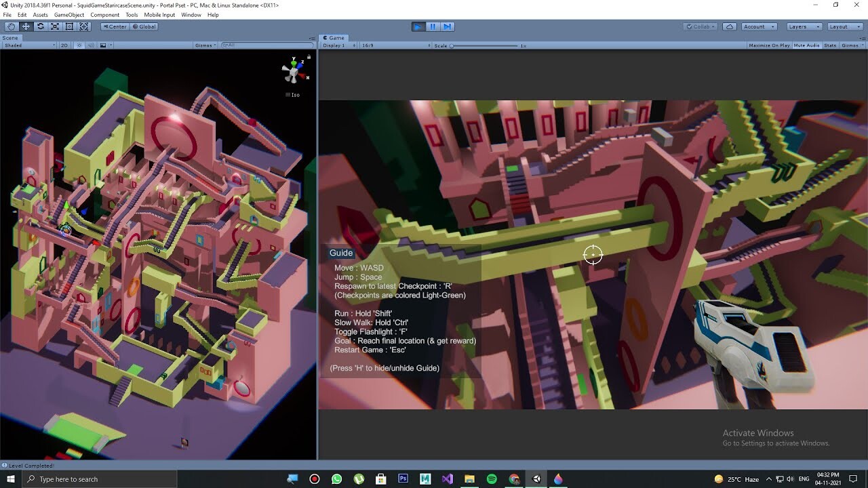
Task: Open the Component menu
Action: [x=105, y=15]
